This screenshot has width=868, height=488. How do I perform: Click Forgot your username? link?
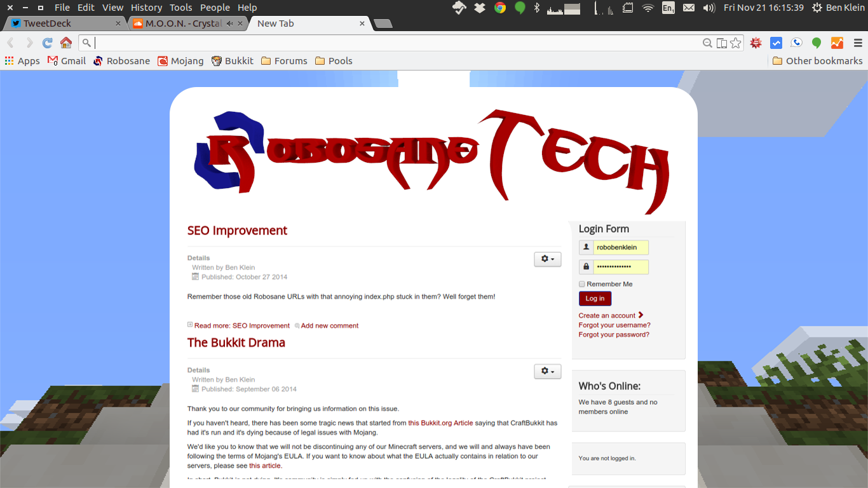coord(614,325)
